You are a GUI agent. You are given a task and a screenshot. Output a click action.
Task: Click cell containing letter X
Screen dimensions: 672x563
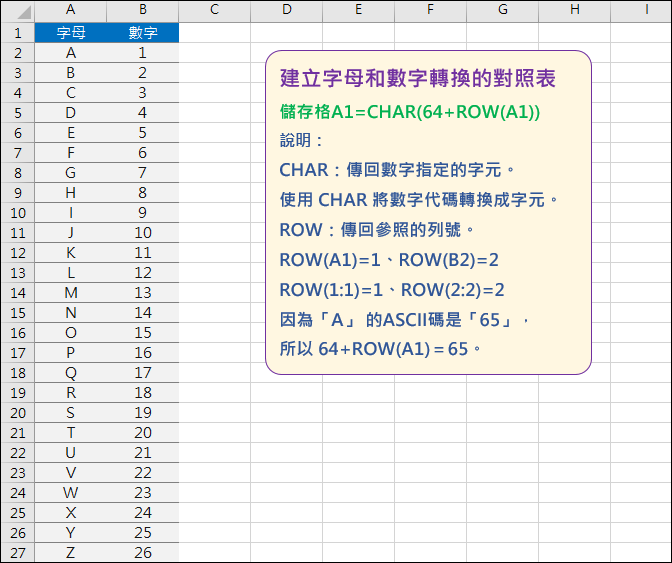71,512
